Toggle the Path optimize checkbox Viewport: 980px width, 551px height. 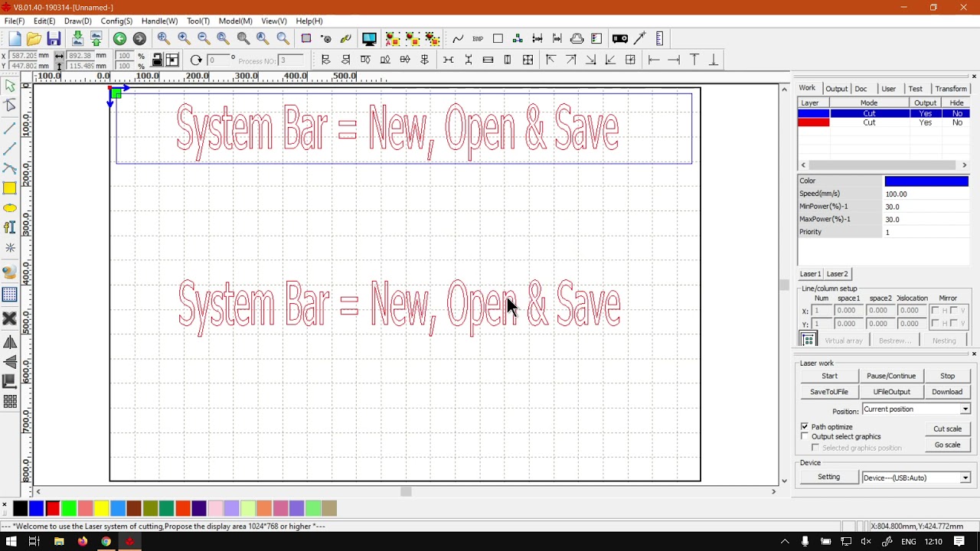805,426
